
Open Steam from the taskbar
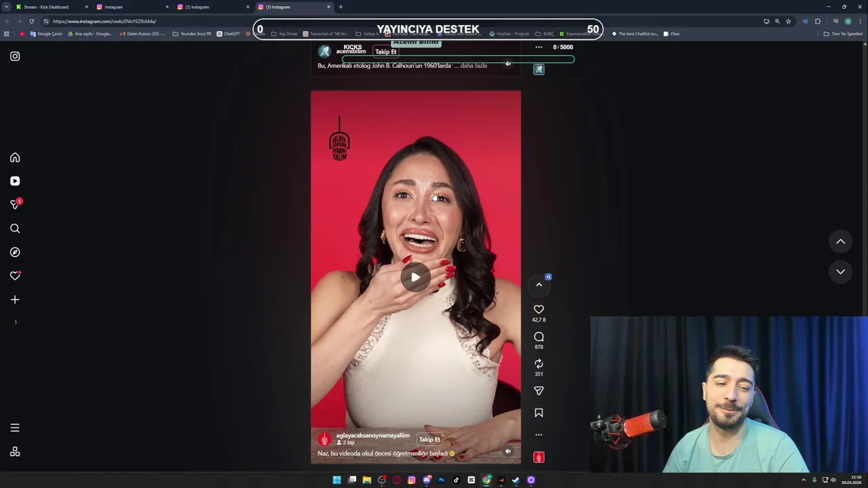tap(516, 480)
